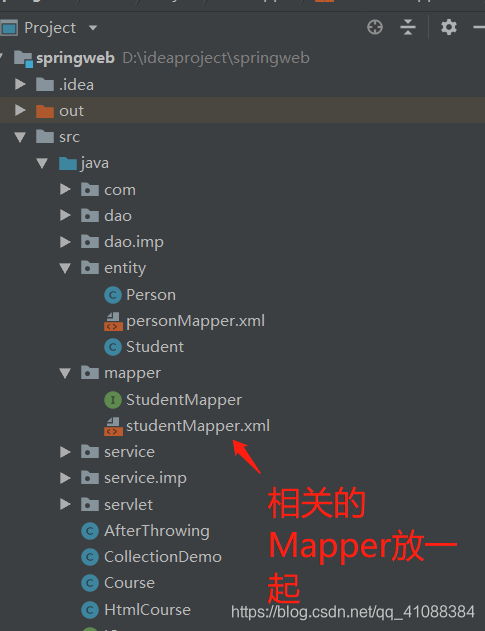Select the servlet package name

[x=128, y=505]
